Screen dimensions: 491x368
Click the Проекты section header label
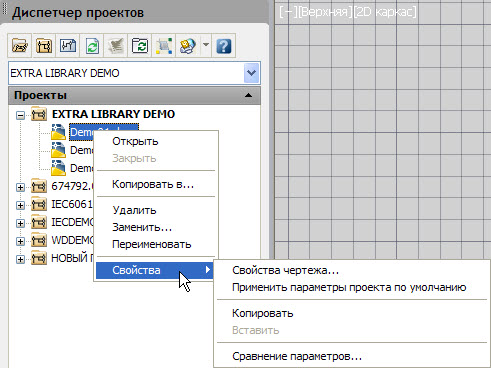(40, 95)
